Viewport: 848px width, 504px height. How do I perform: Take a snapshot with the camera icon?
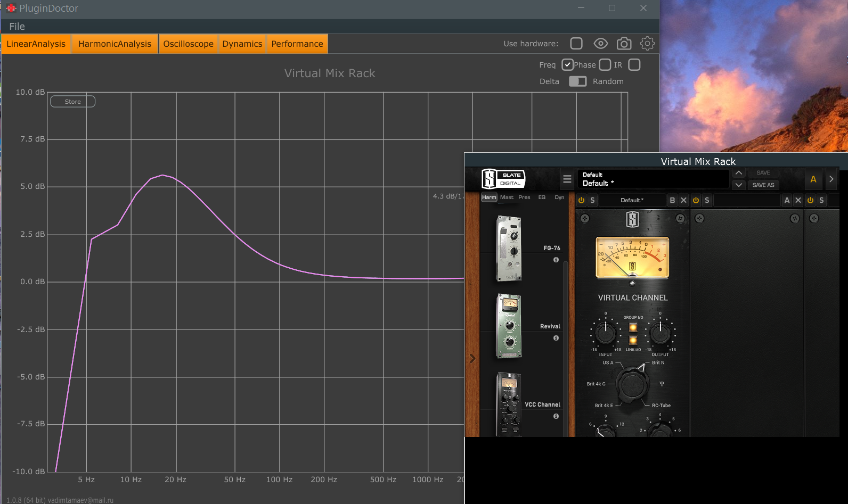(x=624, y=44)
